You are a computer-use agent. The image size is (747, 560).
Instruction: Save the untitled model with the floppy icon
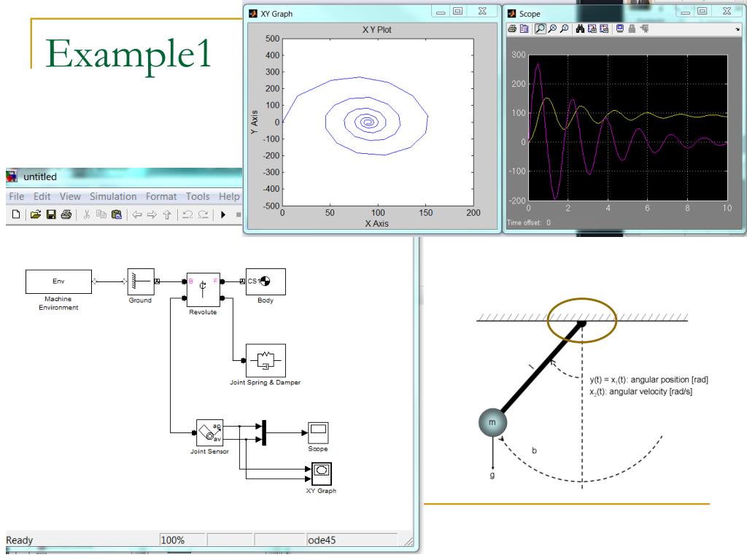(51, 214)
